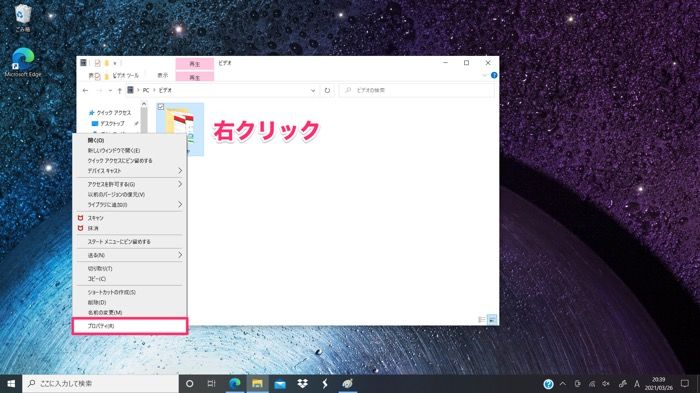This screenshot has width=700, height=393.
Task: Open the ビデオ ツール ribbon tab
Action: tap(125, 75)
